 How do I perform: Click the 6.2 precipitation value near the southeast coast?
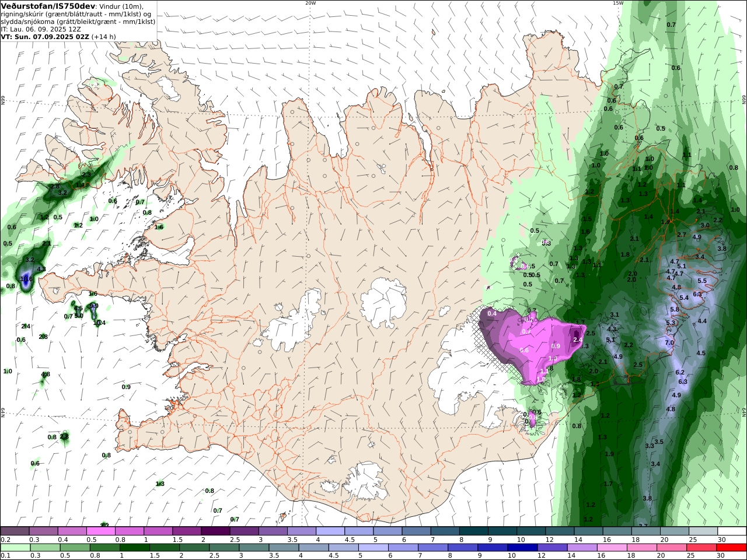(x=680, y=372)
